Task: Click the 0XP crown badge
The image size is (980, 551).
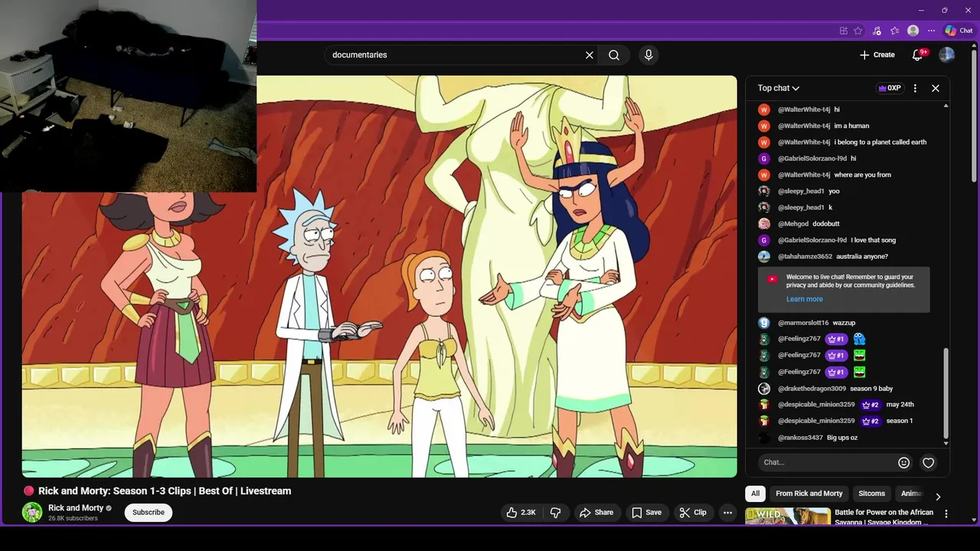Action: click(890, 88)
